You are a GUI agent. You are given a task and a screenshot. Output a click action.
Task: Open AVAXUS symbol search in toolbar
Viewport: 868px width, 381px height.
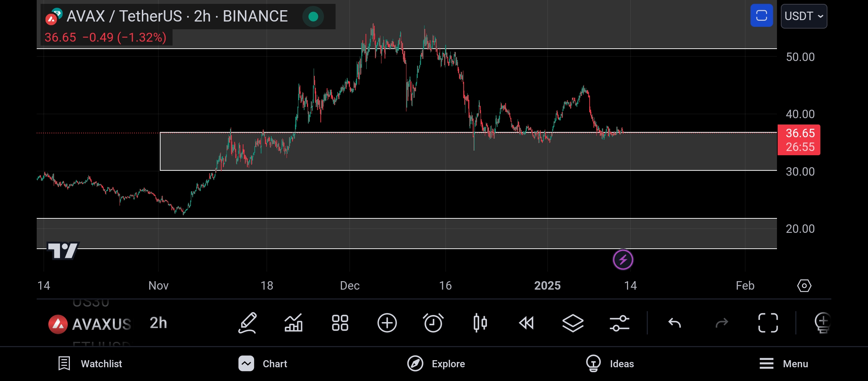click(x=90, y=324)
